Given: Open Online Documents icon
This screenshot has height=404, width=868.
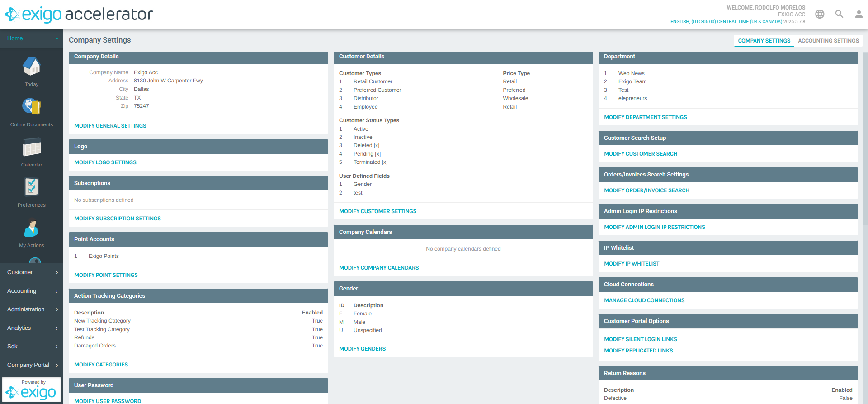Looking at the screenshot, I should click(x=32, y=107).
